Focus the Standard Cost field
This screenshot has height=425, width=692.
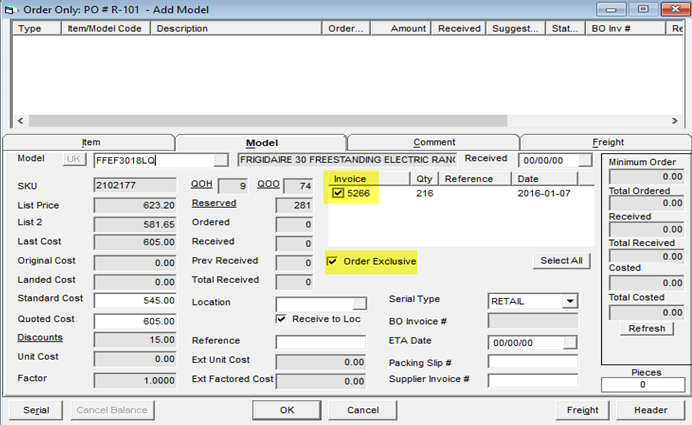(x=135, y=301)
